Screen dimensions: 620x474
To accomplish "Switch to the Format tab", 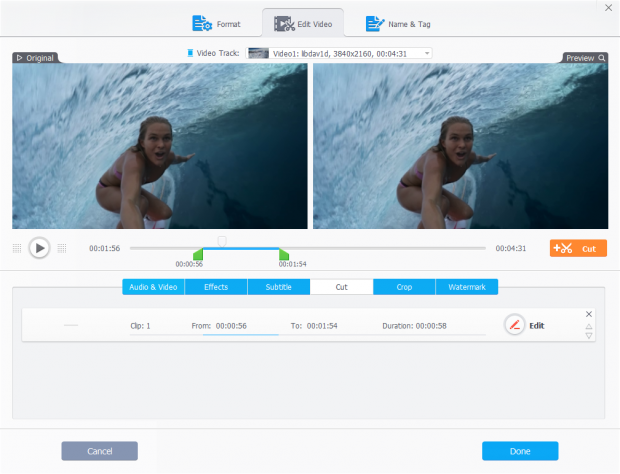I will (x=216, y=24).
